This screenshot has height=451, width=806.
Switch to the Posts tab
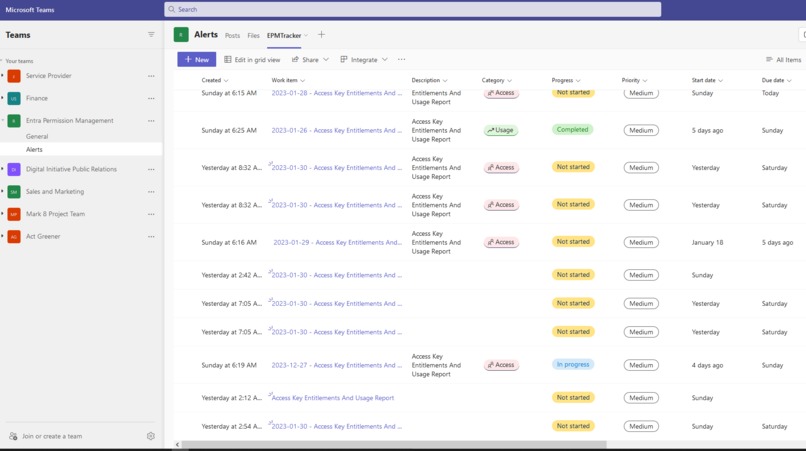232,35
